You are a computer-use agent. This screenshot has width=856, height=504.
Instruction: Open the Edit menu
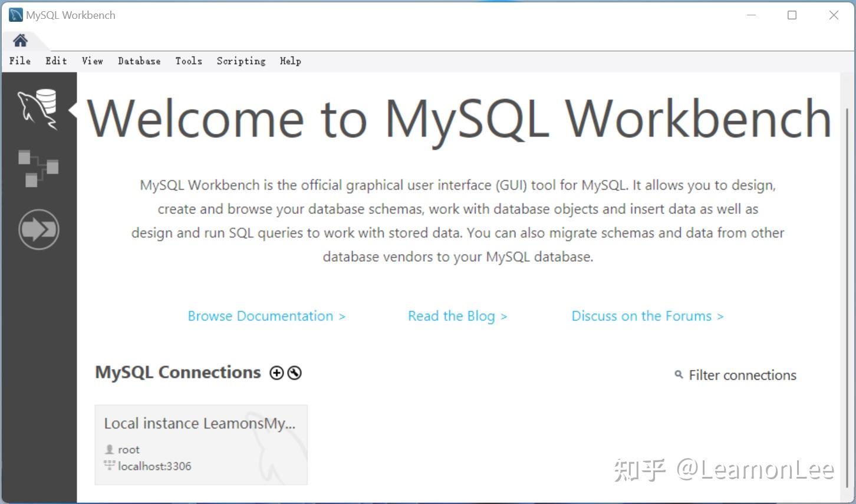[55, 61]
